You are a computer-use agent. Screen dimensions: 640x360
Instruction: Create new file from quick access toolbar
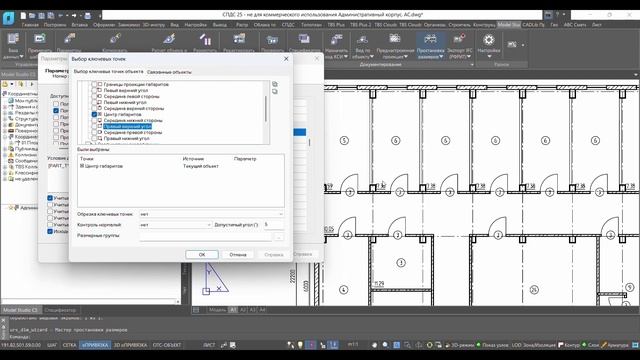23,16
